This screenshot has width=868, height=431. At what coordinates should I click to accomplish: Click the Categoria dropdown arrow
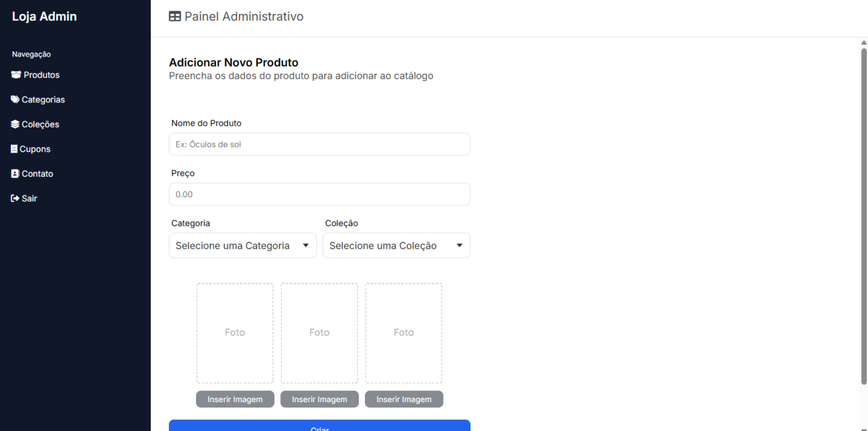click(x=306, y=246)
